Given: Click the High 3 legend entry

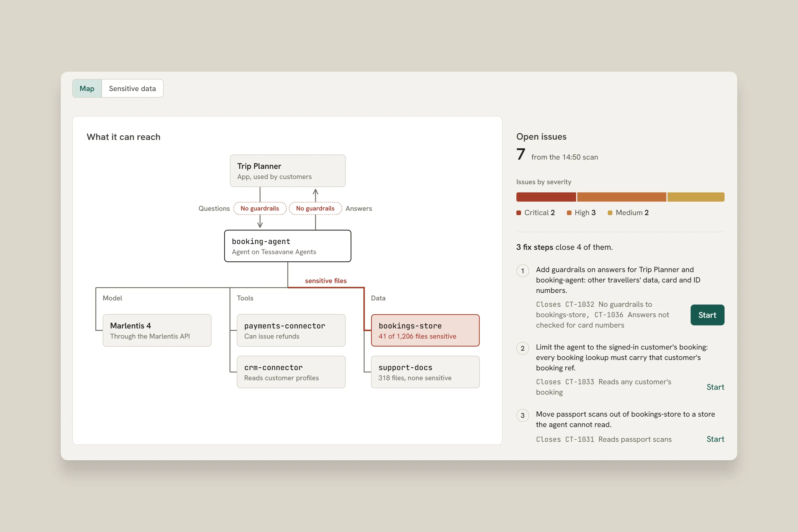Looking at the screenshot, I should tap(581, 213).
